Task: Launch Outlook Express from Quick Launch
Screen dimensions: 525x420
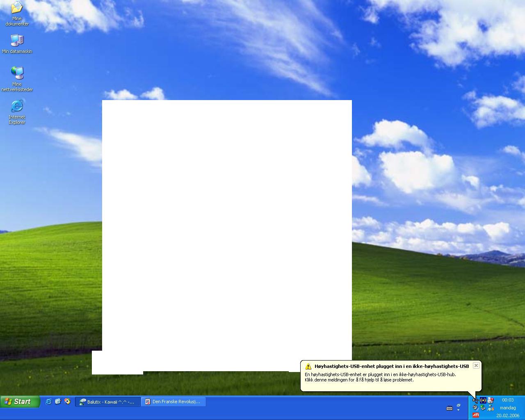Action: tap(58, 402)
